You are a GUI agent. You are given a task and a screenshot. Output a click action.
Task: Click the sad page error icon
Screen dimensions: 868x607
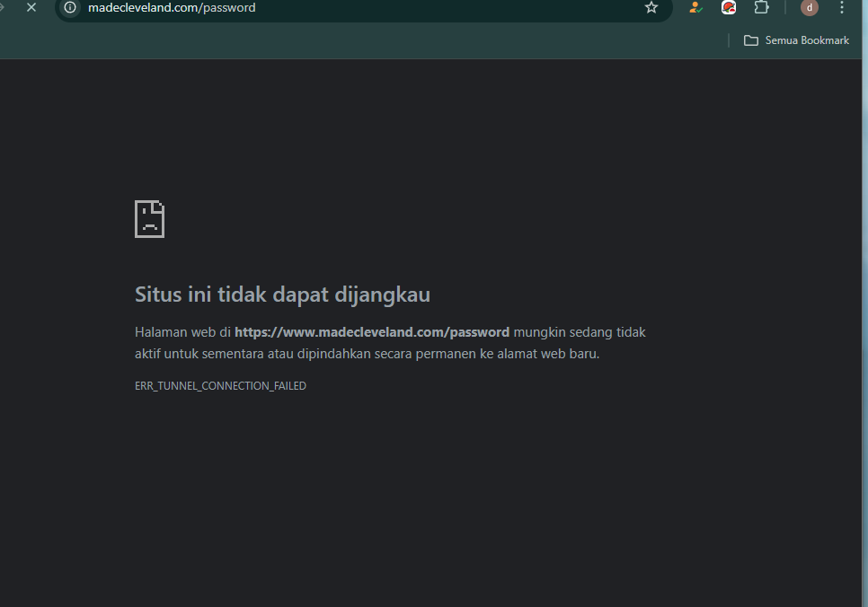[149, 219]
